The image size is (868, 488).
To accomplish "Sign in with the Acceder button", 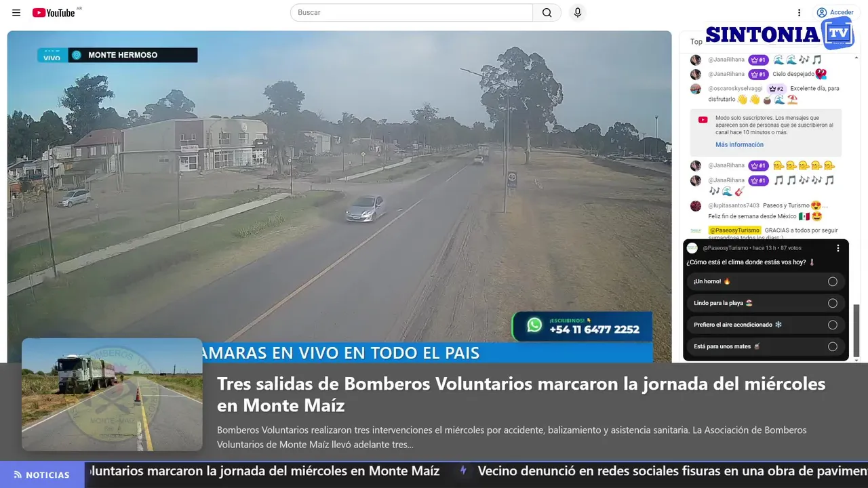I will tap(835, 12).
